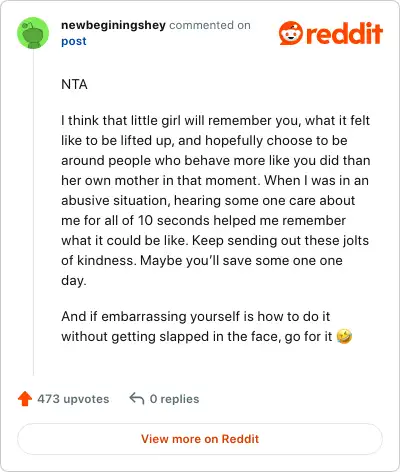Screen dimensions: 400x472
Task: Click the orange upvote arrow icon
Action: coord(25,399)
